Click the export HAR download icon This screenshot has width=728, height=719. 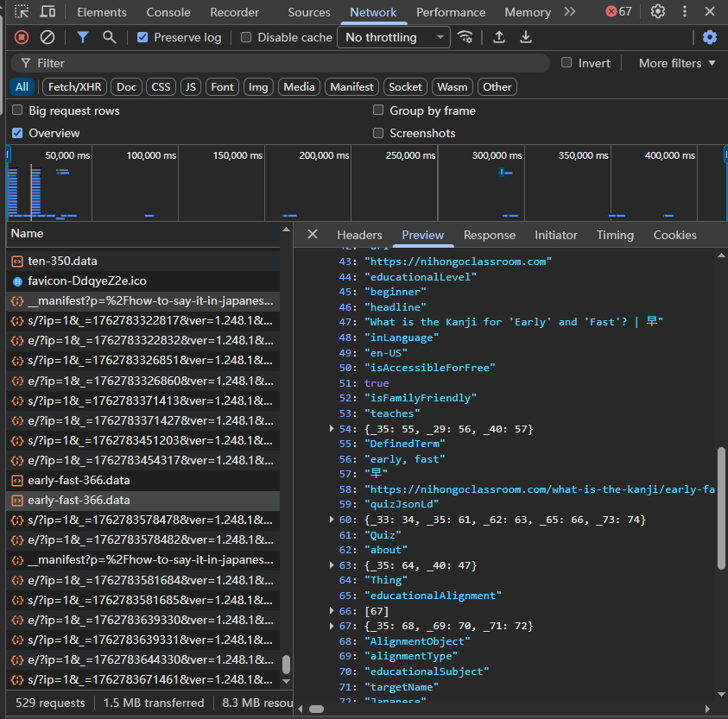tap(526, 37)
